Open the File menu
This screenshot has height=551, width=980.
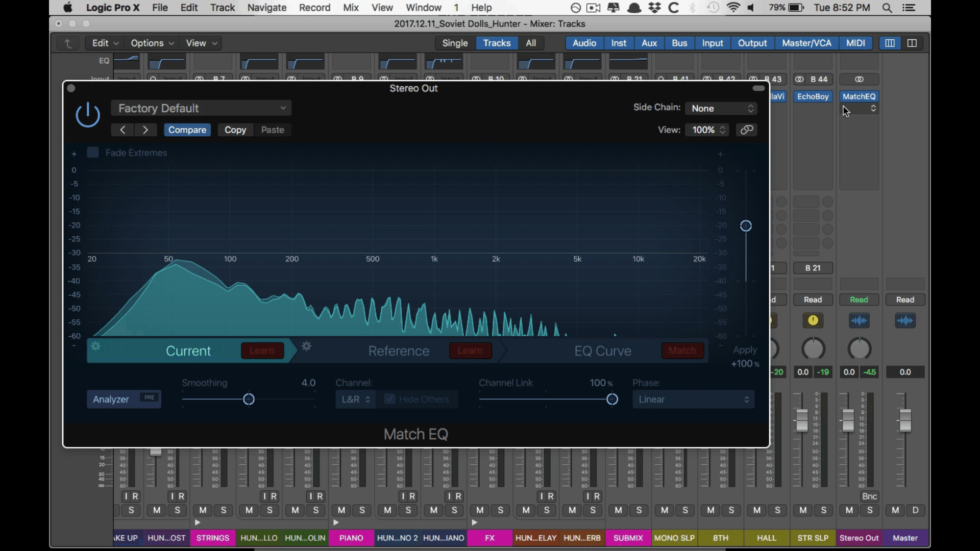[x=160, y=8]
